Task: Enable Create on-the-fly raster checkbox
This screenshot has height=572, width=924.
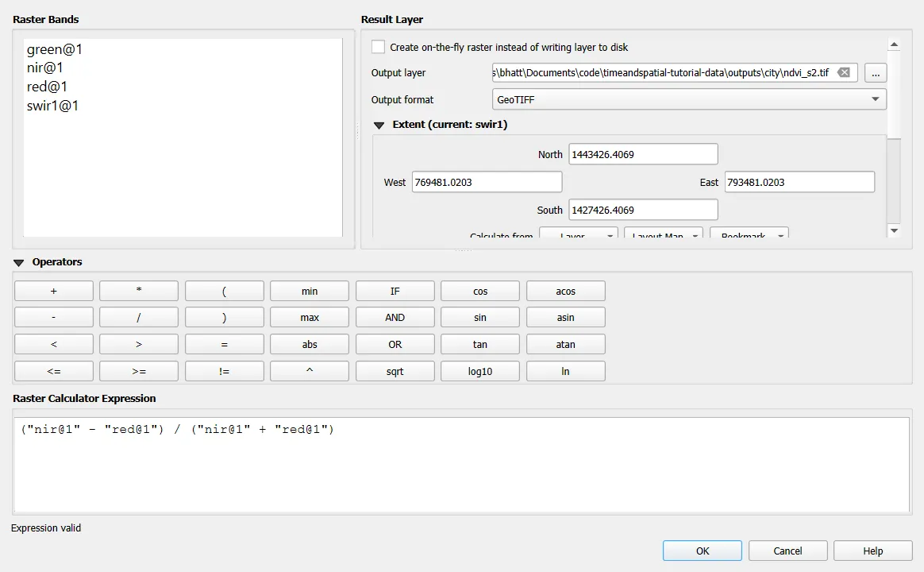Action: (x=379, y=47)
